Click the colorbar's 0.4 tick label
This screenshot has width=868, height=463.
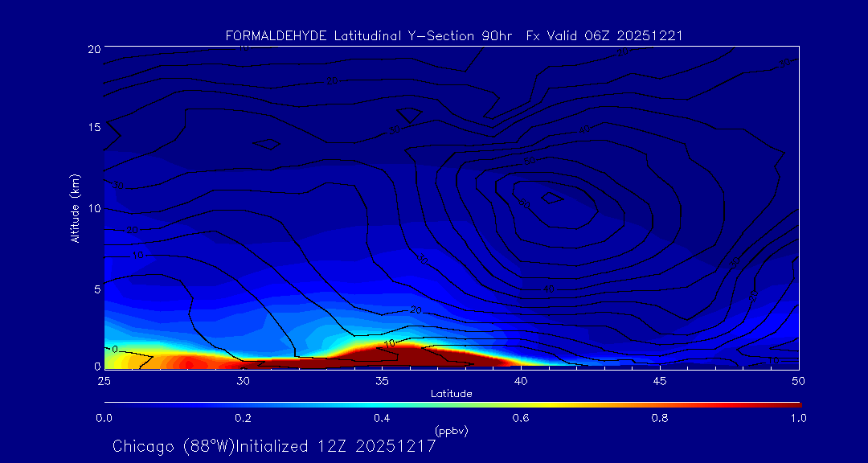382,418
